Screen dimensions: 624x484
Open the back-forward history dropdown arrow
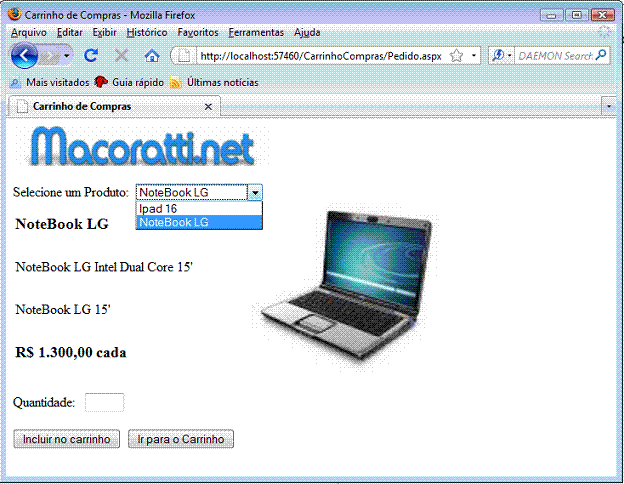click(67, 56)
